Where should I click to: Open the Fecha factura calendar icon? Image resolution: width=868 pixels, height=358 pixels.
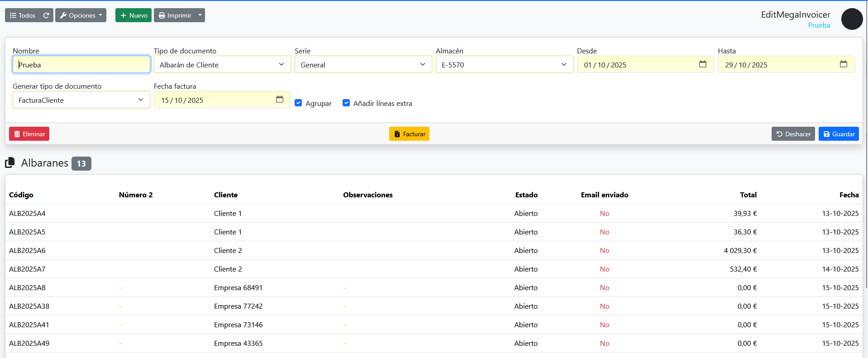pyautogui.click(x=279, y=100)
